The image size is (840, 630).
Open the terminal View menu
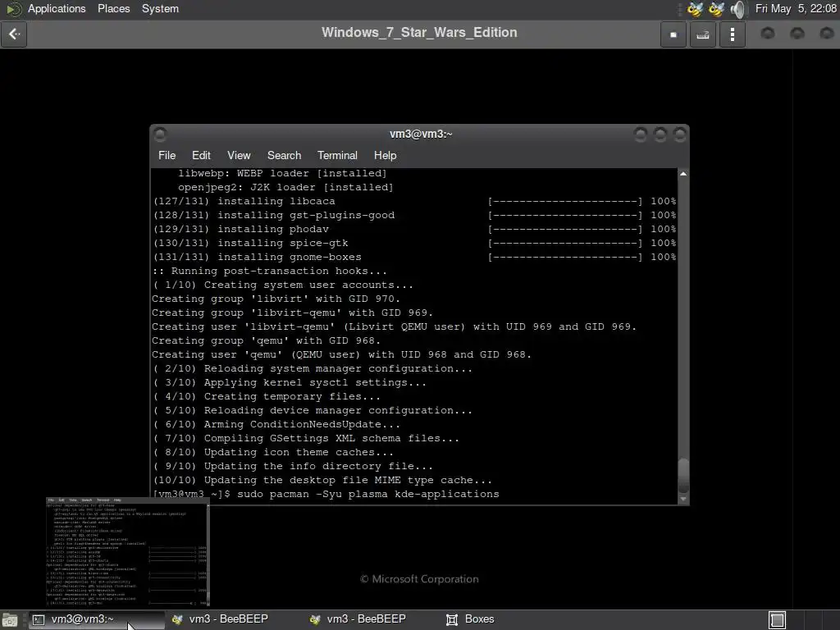coord(239,155)
